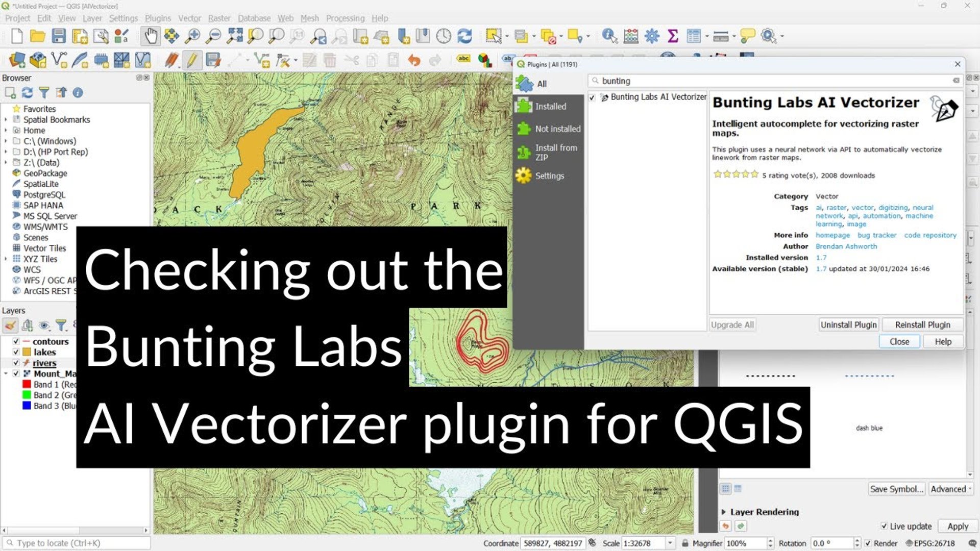
Task: Open the Vector menu
Action: pos(189,18)
